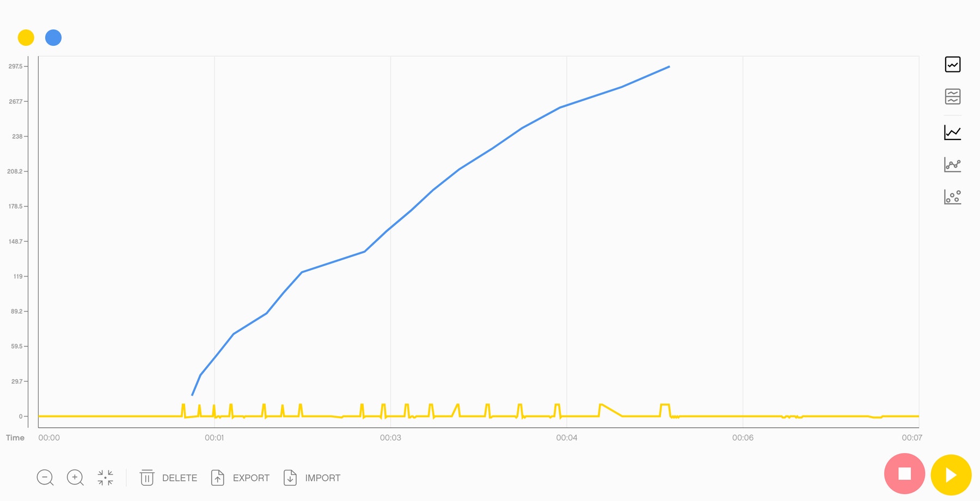Choose the simple line chart type icon
980x501 pixels.
click(x=952, y=132)
